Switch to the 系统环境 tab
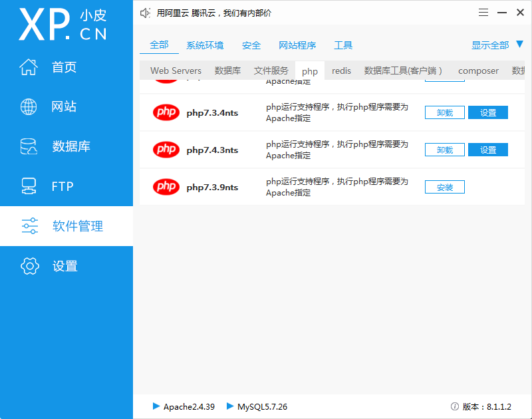 (204, 45)
